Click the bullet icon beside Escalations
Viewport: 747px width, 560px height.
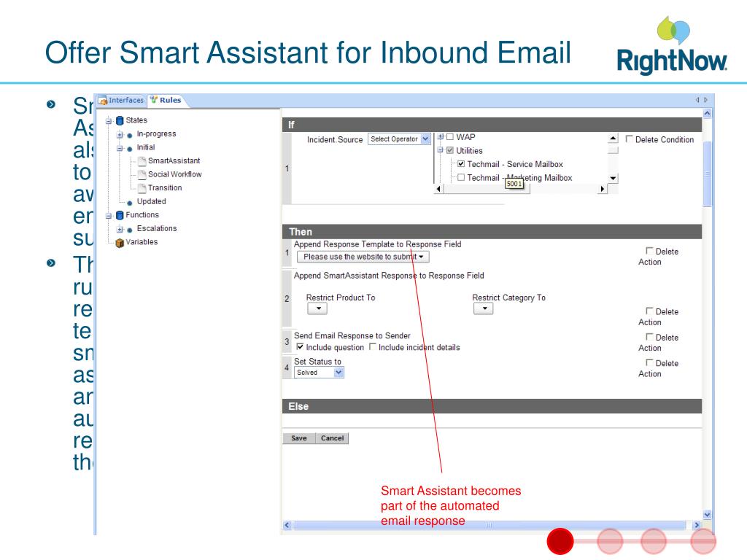[x=130, y=230]
